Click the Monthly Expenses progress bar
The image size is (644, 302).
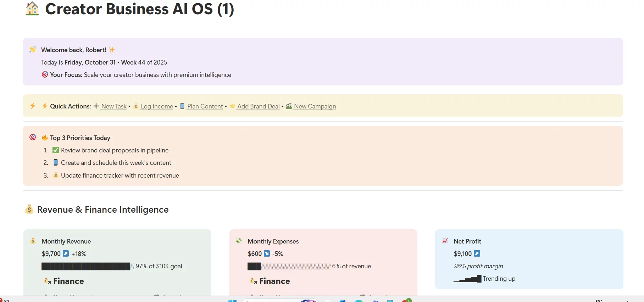coord(289,266)
